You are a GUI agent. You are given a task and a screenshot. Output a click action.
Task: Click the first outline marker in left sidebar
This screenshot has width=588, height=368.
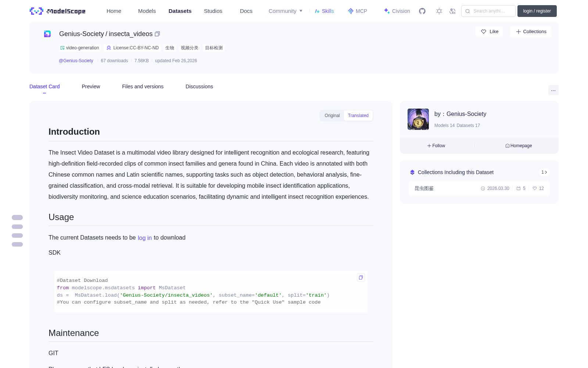17,217
